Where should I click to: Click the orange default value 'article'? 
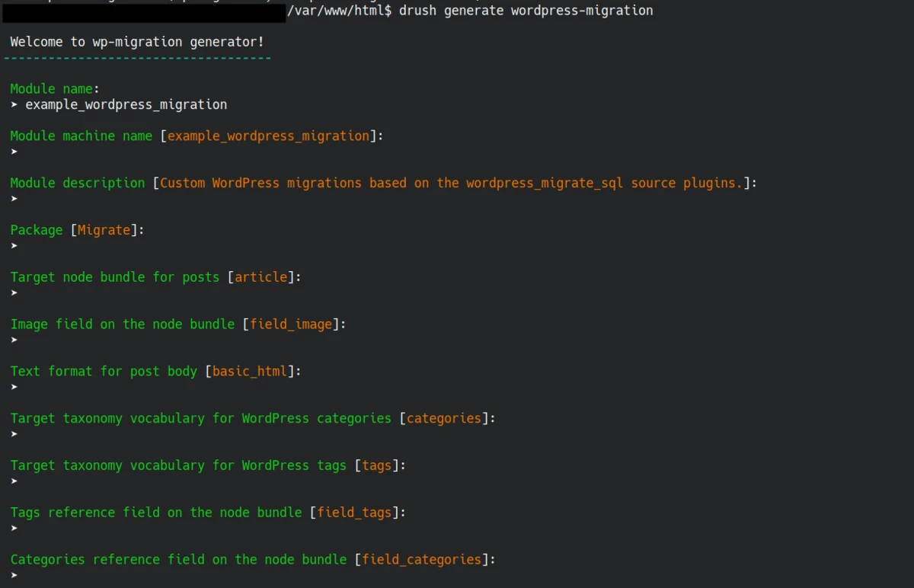[x=261, y=277]
